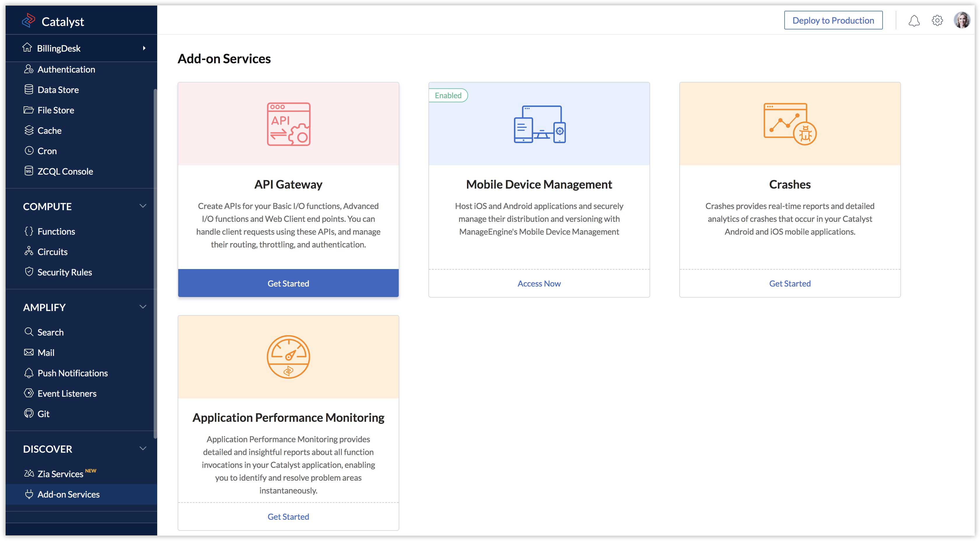Screen dimensions: 980x541
Task: Click the Application Performance Monitoring gauge icon
Action: pos(288,356)
